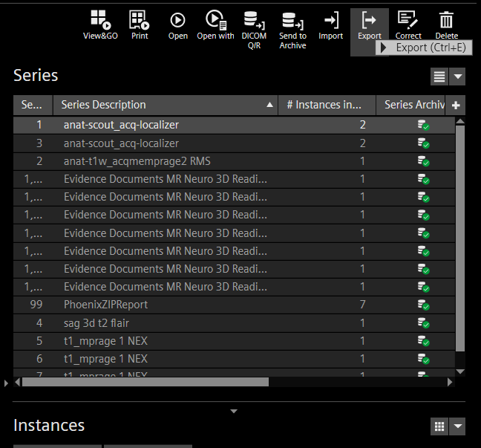Click the Delete trash icon
The height and width of the screenshot is (448, 481).
[446, 20]
